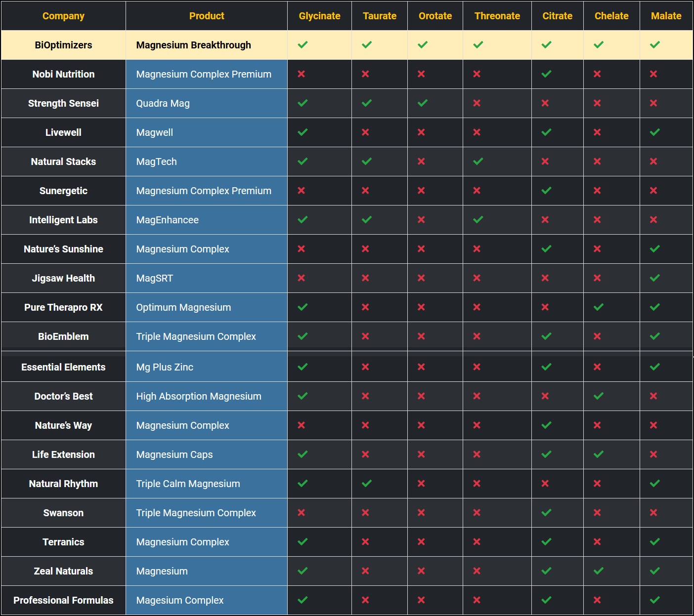Viewport: 694px width, 616px height.
Task: Click the Malate checkmark in BiOptimizers row
Action: point(655,45)
